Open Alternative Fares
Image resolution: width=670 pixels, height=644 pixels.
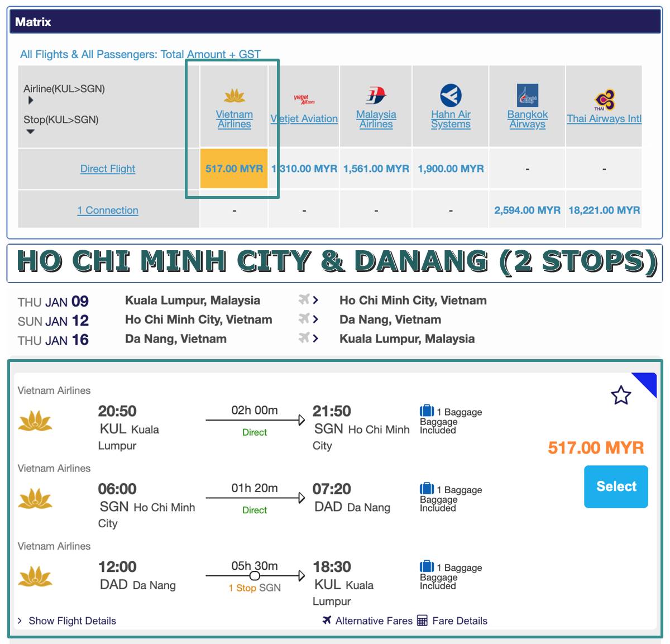[x=374, y=621]
